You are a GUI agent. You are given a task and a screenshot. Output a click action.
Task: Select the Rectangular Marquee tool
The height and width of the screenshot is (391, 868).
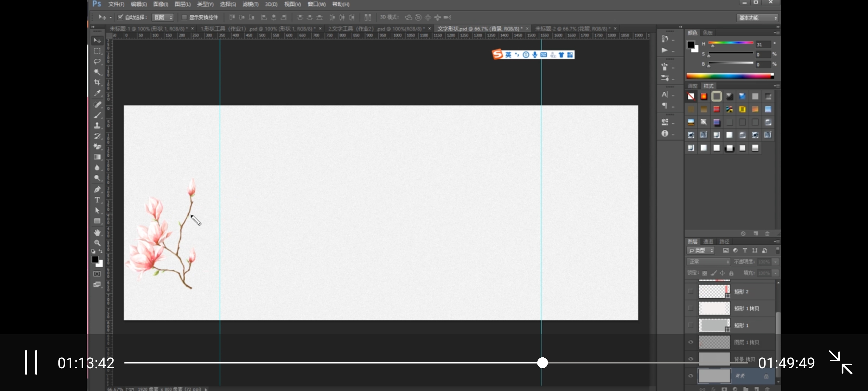(97, 51)
